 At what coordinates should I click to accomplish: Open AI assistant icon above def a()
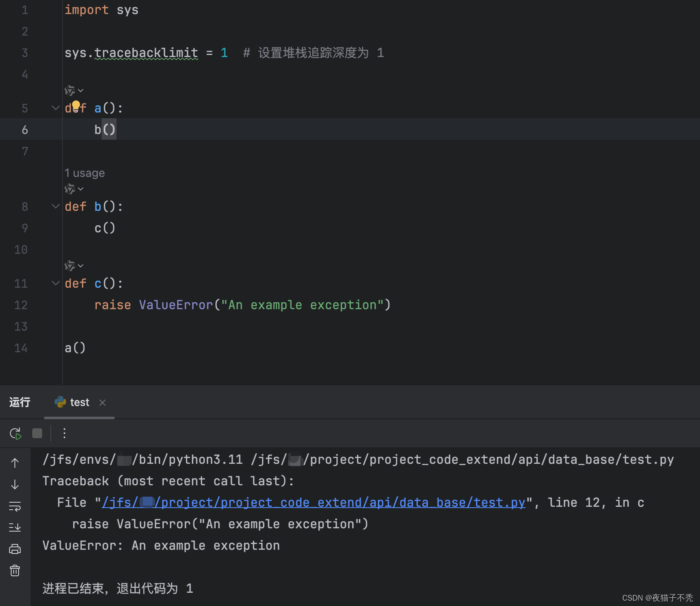pos(70,91)
